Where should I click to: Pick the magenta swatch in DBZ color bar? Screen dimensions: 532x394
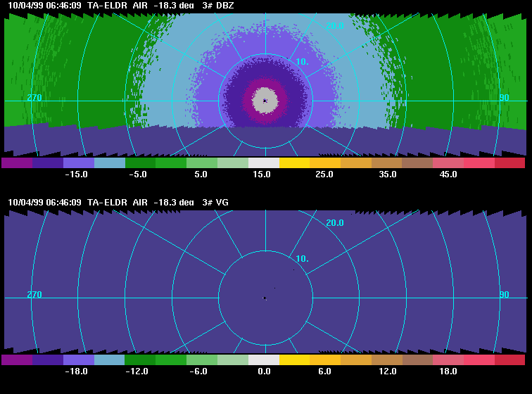(x=17, y=163)
